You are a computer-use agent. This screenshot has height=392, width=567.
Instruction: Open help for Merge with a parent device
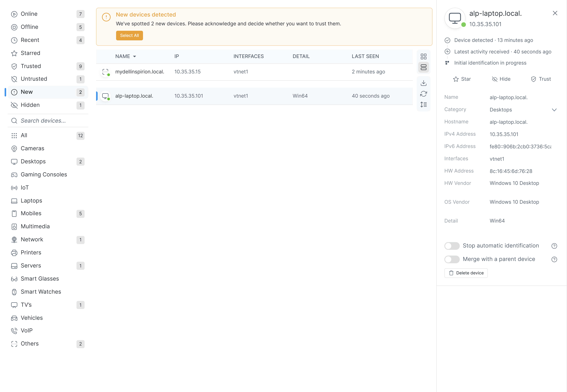[x=554, y=259]
